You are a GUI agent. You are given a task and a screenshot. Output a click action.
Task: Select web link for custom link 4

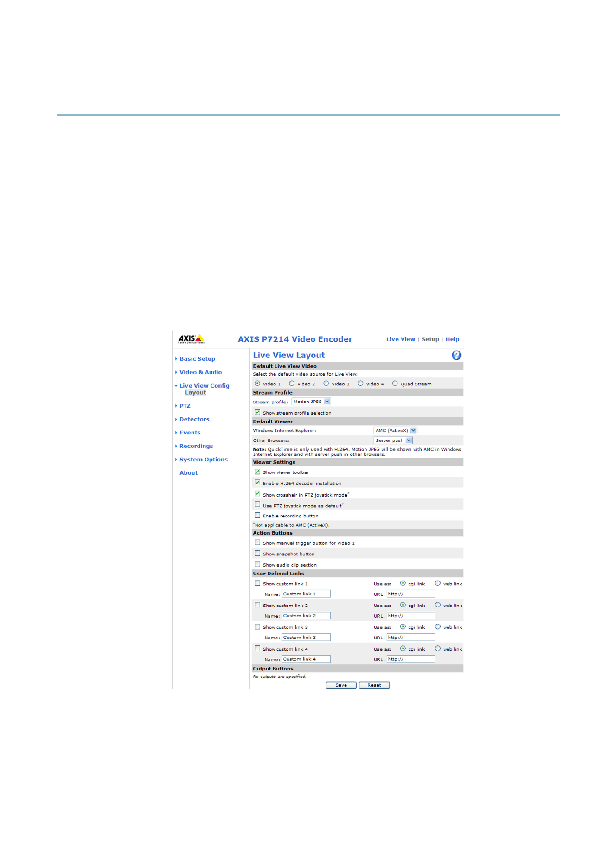click(438, 649)
